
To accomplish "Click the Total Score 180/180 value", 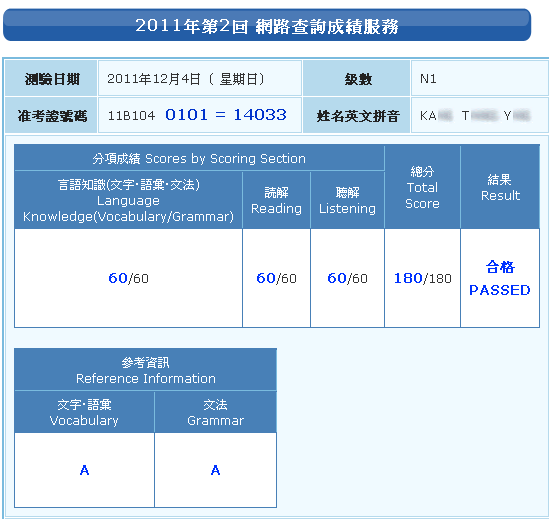I will pyautogui.click(x=423, y=278).
